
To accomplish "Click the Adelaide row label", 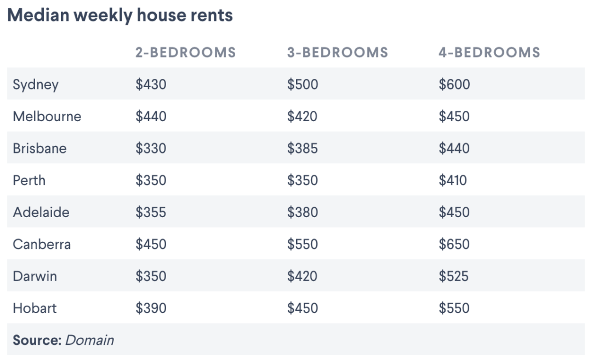I will [x=41, y=212].
